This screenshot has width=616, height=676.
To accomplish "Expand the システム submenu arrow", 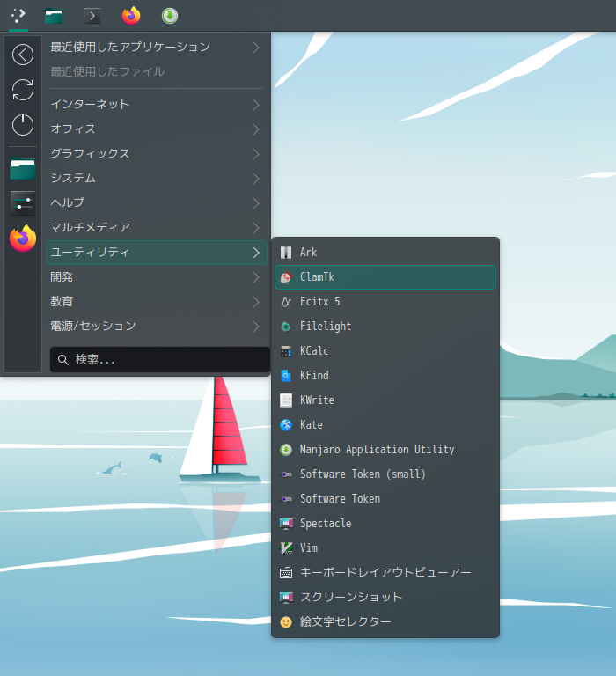I will pyautogui.click(x=256, y=178).
